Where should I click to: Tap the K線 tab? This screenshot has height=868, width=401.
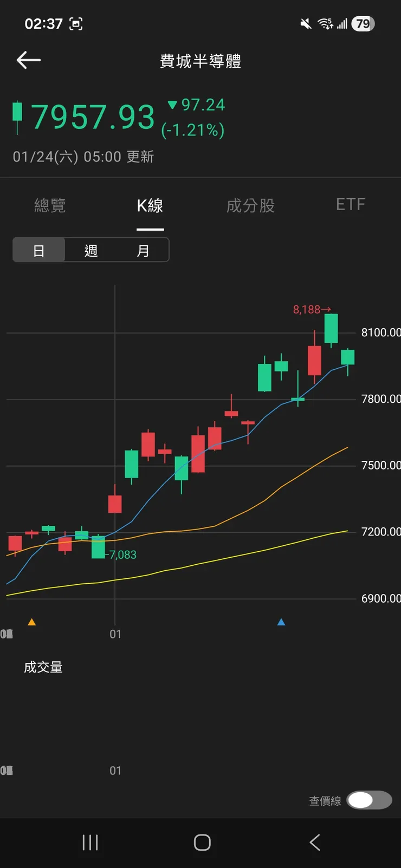tap(150, 206)
